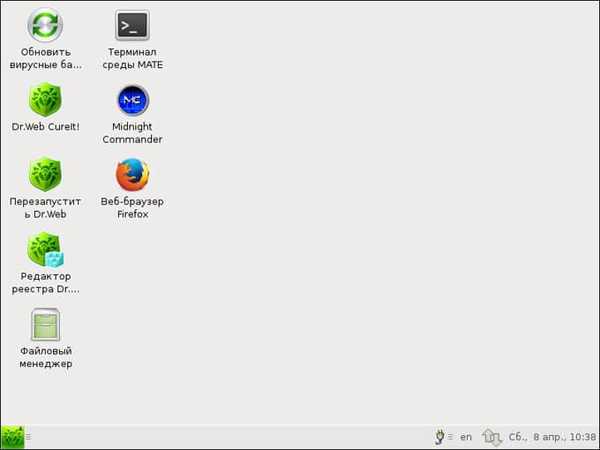Open the Dr.Web CureIt! shield icon
Image resolution: width=600 pixels, height=450 pixels.
tap(45, 99)
